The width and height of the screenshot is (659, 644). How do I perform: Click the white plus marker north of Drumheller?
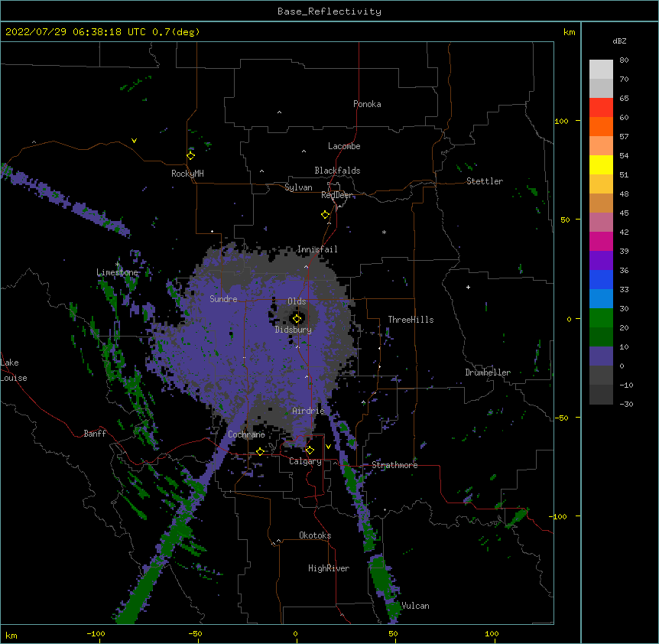click(468, 287)
